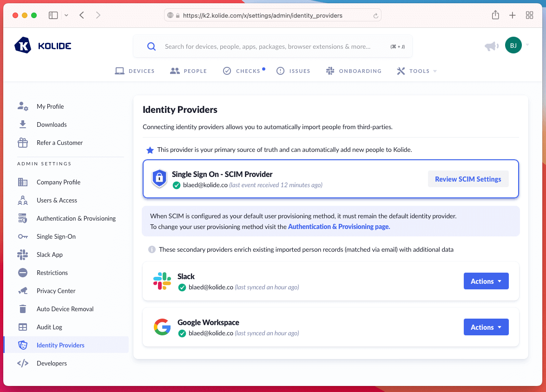Switch to Identity Providers in sidebar
This screenshot has width=546, height=392.
pyautogui.click(x=60, y=345)
